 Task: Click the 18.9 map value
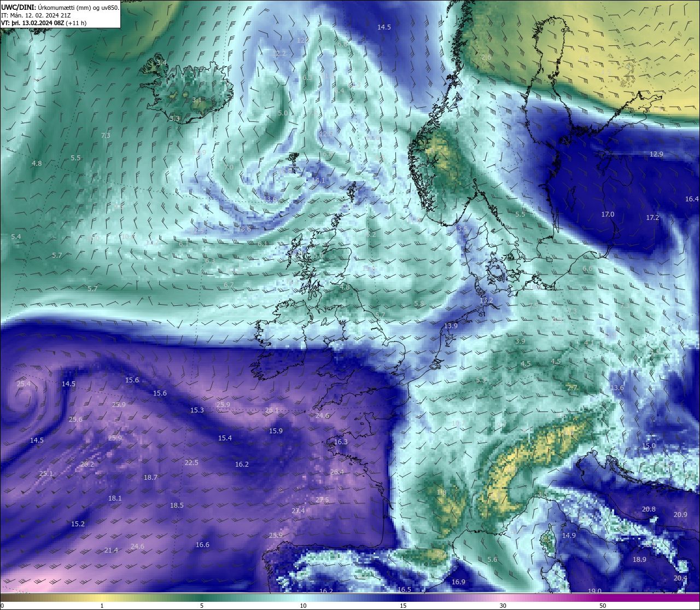(x=639, y=559)
